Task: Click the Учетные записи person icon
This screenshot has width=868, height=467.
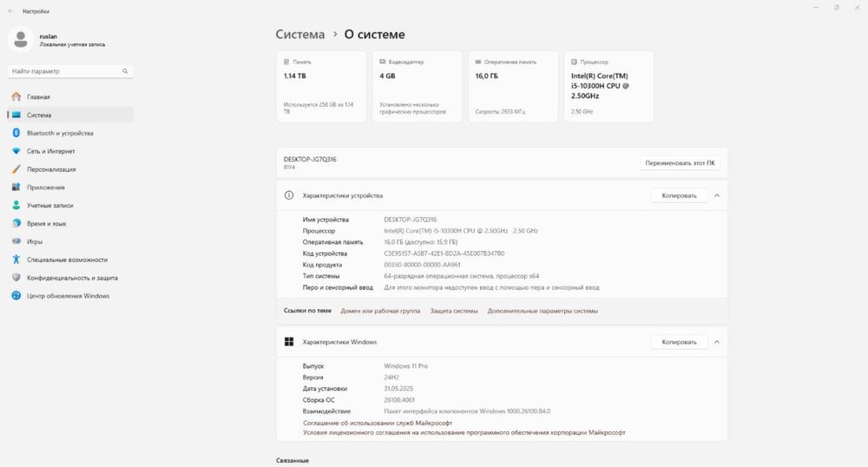Action: click(x=16, y=205)
